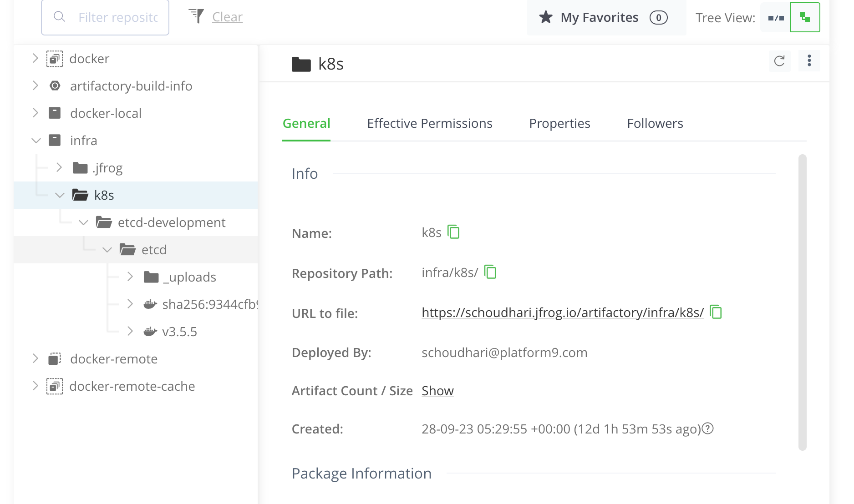The width and height of the screenshot is (854, 504).
Task: Open the three-dot actions menu
Action: click(x=809, y=61)
